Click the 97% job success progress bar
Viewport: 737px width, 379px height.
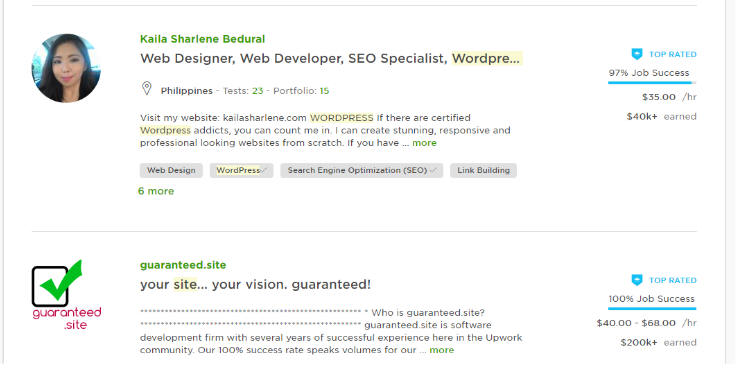pyautogui.click(x=652, y=83)
